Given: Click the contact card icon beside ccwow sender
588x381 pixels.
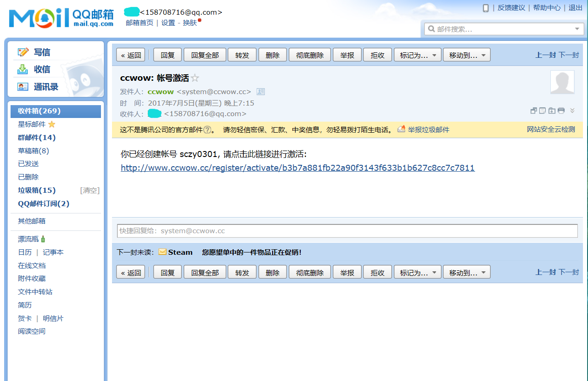Looking at the screenshot, I should [x=260, y=91].
